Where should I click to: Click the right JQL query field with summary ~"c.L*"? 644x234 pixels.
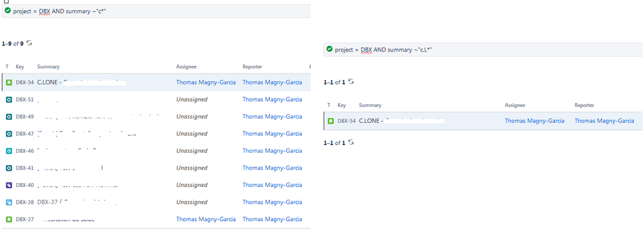click(x=483, y=50)
